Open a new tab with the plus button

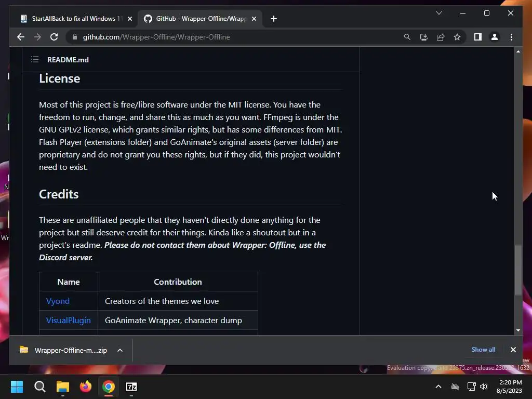click(274, 19)
